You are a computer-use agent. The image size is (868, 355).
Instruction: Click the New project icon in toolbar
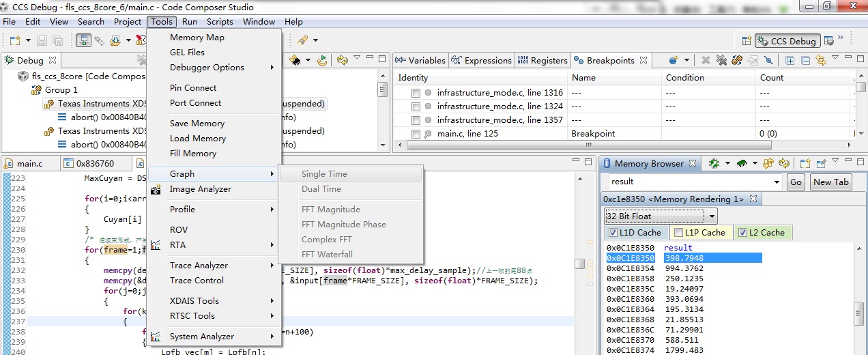point(14,40)
